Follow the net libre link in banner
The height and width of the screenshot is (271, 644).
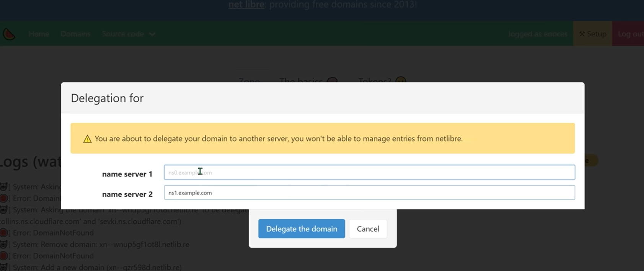[x=246, y=5]
